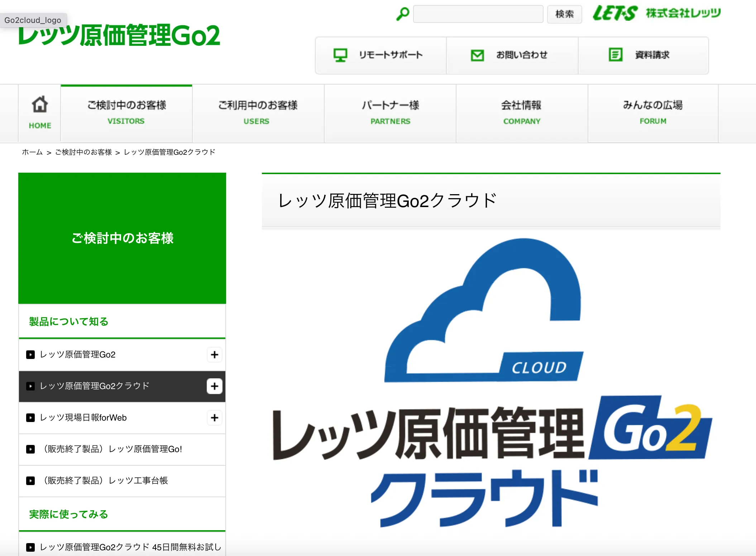
Task: Click the remote support monitor icon
Action: (x=340, y=55)
